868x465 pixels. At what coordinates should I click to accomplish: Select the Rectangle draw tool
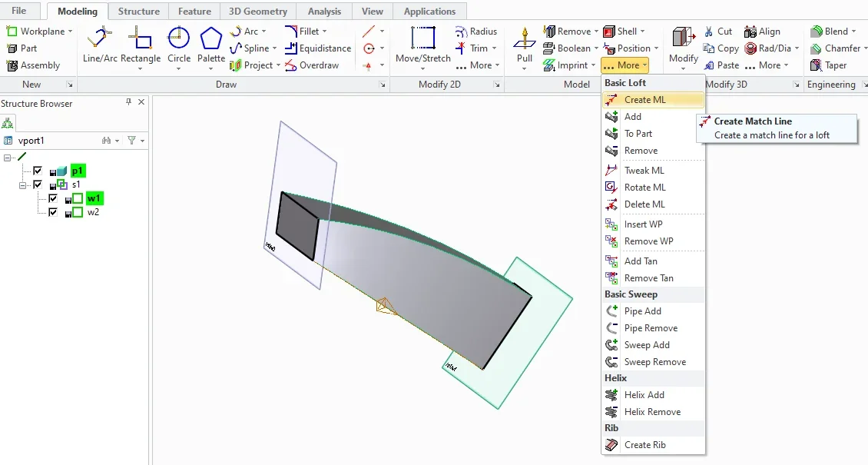(x=141, y=45)
